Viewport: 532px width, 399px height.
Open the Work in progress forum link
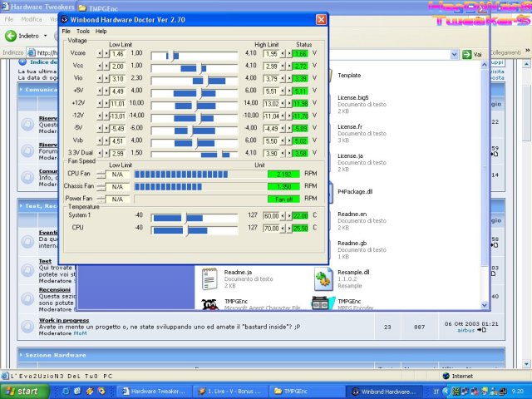tap(64, 320)
